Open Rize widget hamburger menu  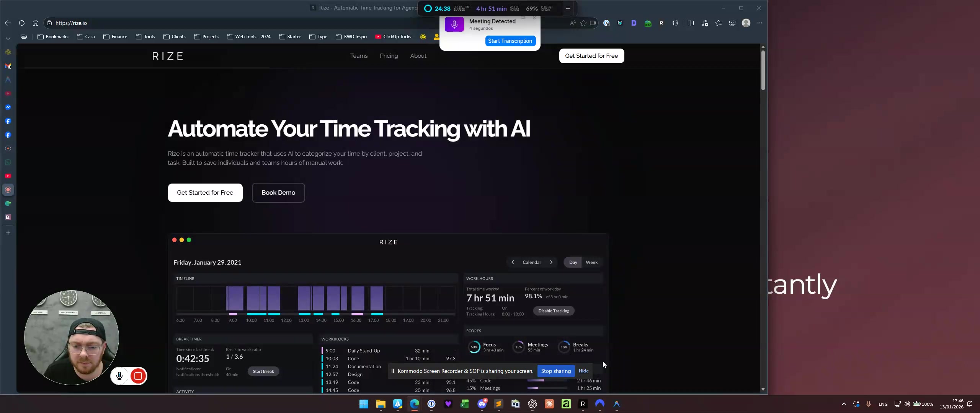coord(568,8)
